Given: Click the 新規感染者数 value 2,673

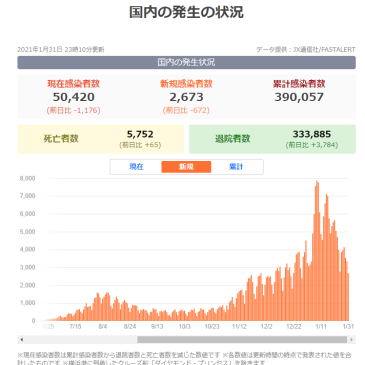Looking at the screenshot, I should [186, 97].
